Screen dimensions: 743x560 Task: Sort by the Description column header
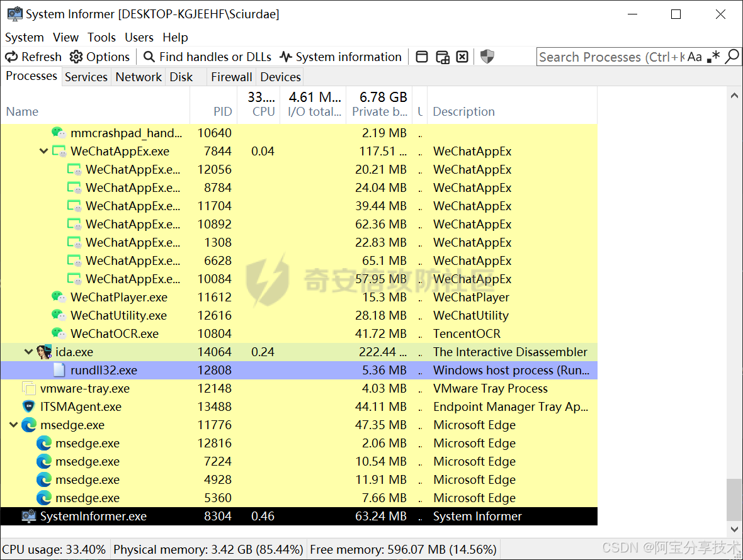click(513, 105)
